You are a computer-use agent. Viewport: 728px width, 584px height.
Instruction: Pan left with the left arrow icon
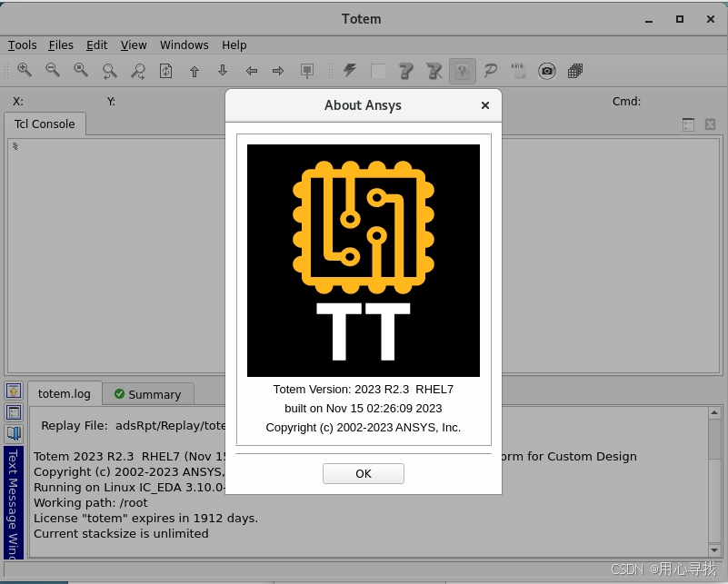[251, 71]
